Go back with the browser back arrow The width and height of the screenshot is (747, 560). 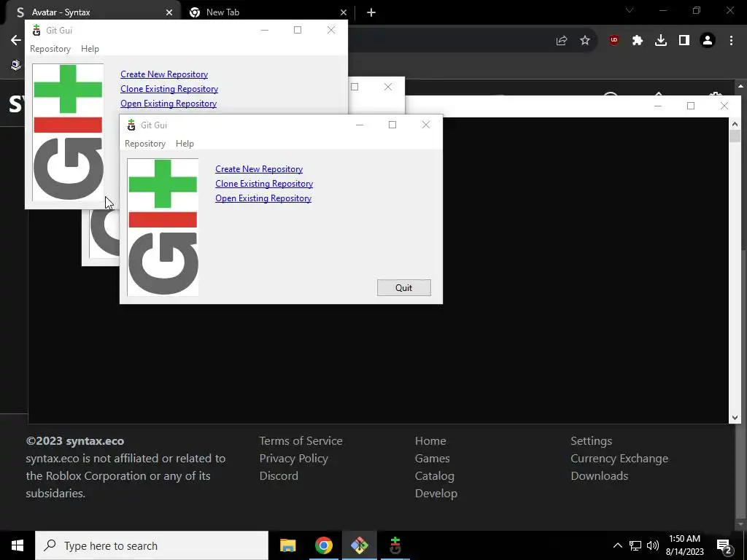pos(16,40)
